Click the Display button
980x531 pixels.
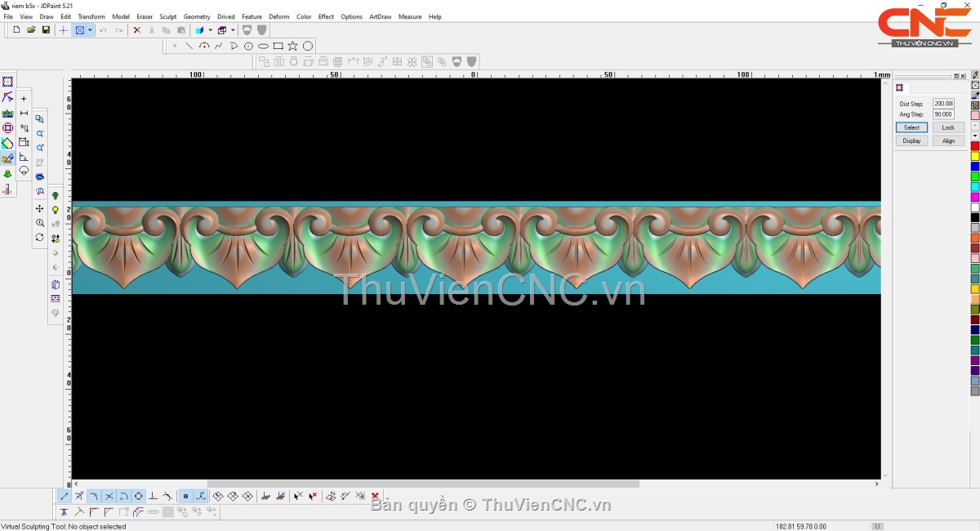click(911, 141)
